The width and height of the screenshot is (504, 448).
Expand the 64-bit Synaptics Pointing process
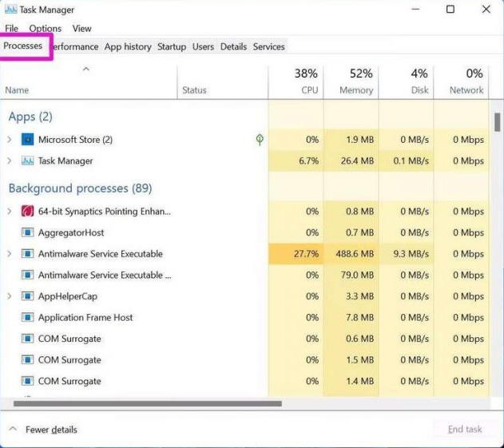10,211
